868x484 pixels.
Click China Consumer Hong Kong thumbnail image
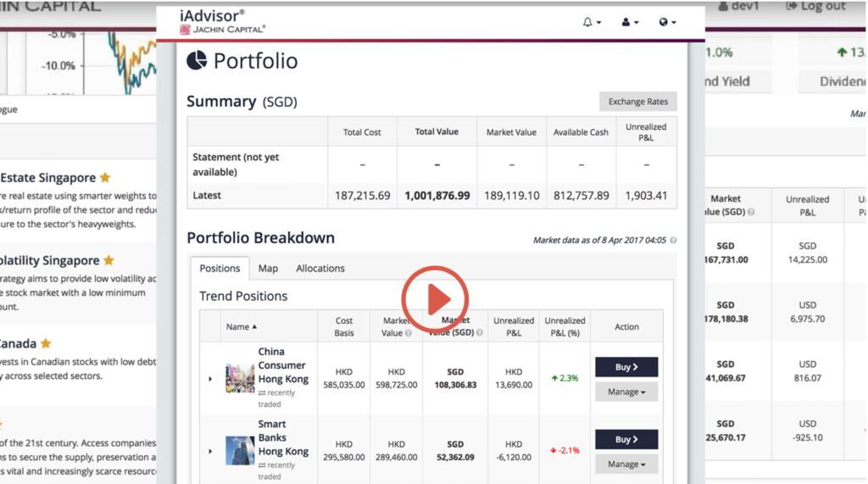click(240, 378)
